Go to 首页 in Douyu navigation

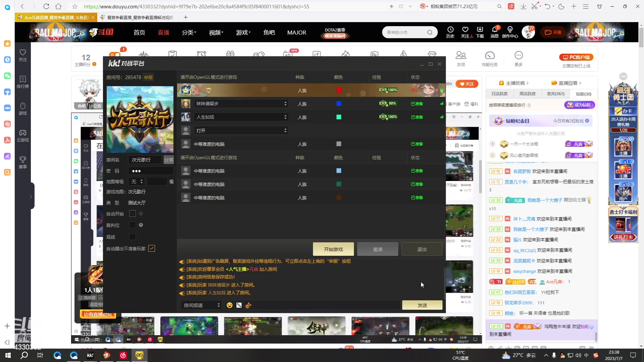point(139,33)
